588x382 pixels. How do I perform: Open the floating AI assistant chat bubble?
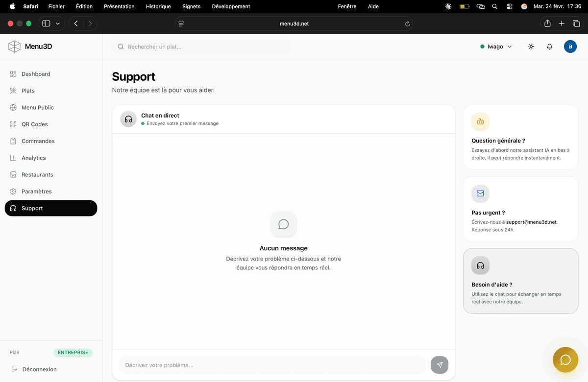pos(565,360)
